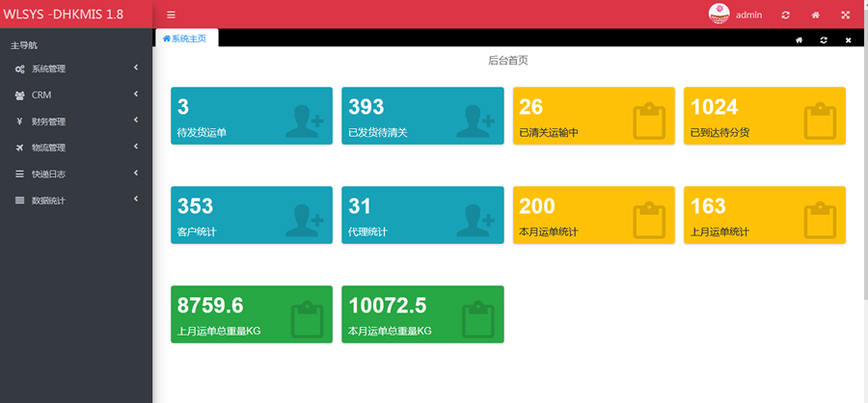Click the 后台首页 page heading
Screen dimensions: 868x403
(508, 61)
